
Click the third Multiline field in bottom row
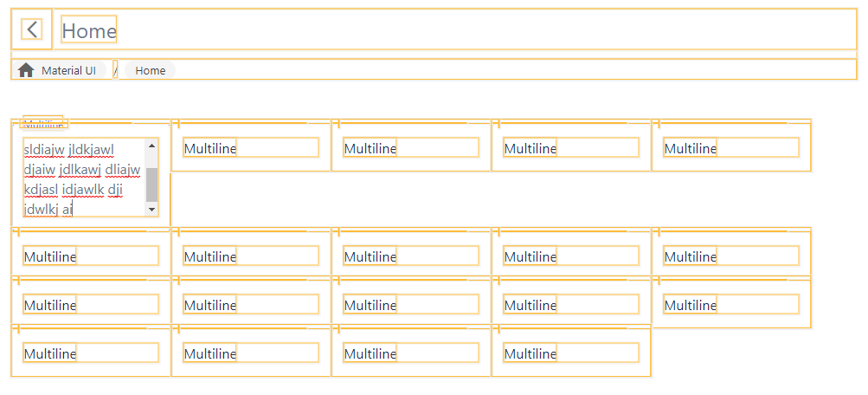pyautogui.click(x=411, y=353)
